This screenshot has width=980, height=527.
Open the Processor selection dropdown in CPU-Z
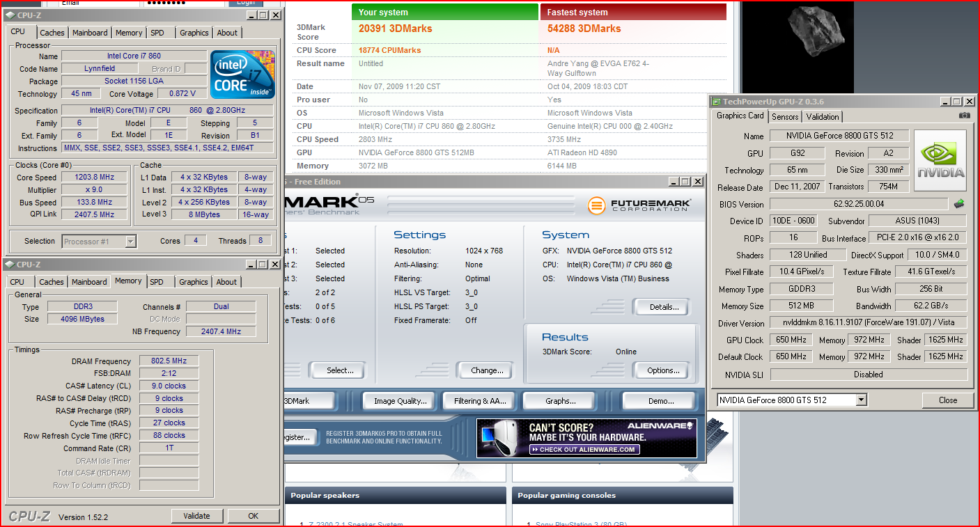pyautogui.click(x=130, y=242)
